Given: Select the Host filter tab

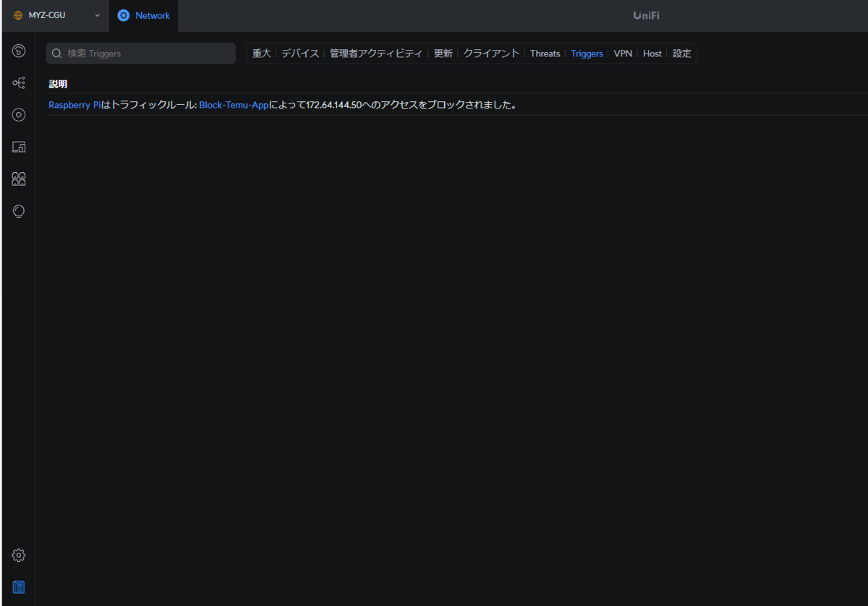Looking at the screenshot, I should coord(652,54).
